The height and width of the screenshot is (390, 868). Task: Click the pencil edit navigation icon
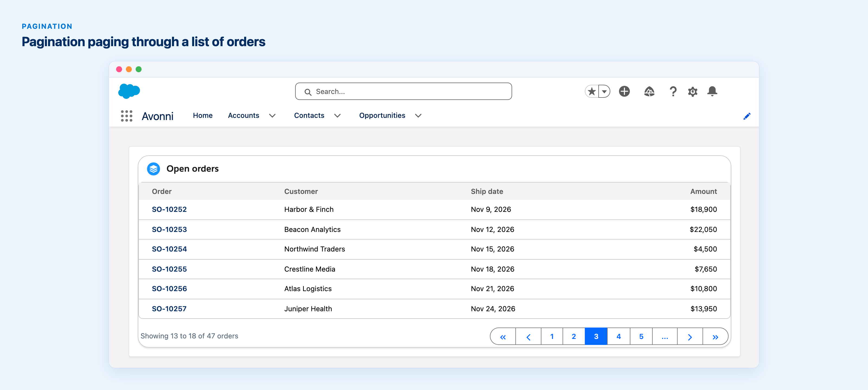(x=747, y=116)
